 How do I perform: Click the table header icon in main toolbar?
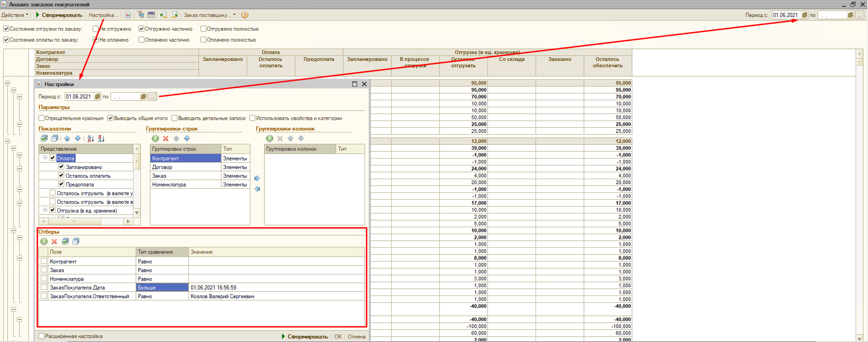click(151, 15)
